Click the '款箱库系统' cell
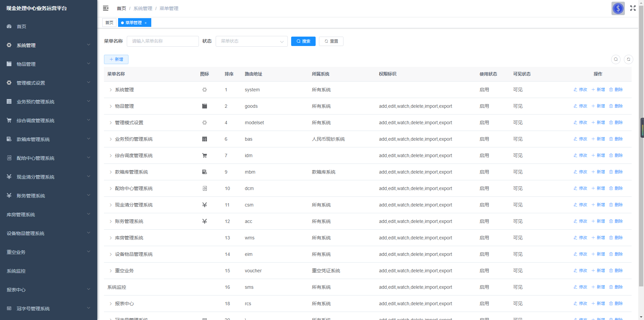Screen dimensions: 644x320 pos(324,172)
